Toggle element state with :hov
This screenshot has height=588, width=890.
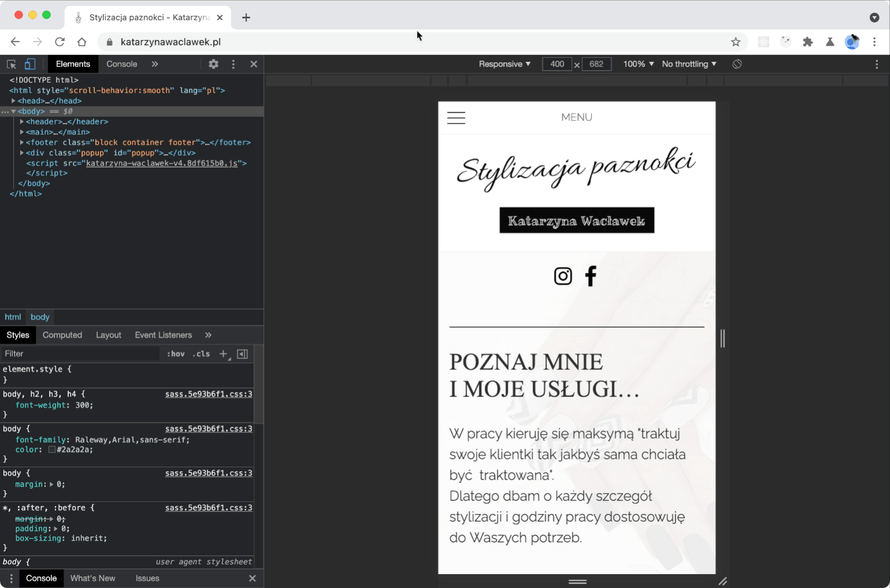click(x=175, y=353)
